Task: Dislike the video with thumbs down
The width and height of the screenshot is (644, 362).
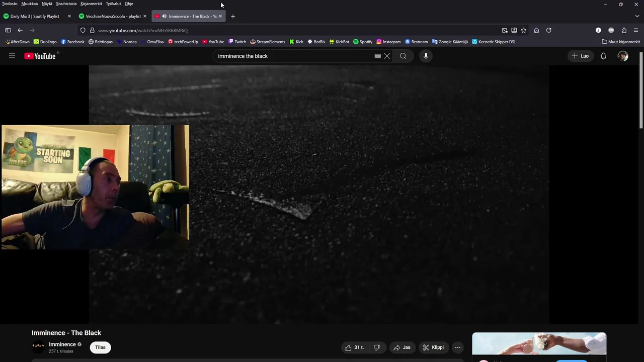Action: (377, 347)
